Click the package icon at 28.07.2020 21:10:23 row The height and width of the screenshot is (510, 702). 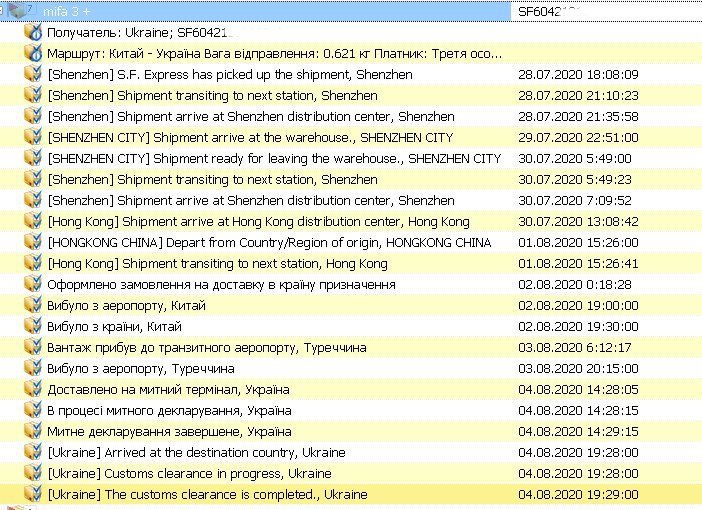click(x=33, y=95)
